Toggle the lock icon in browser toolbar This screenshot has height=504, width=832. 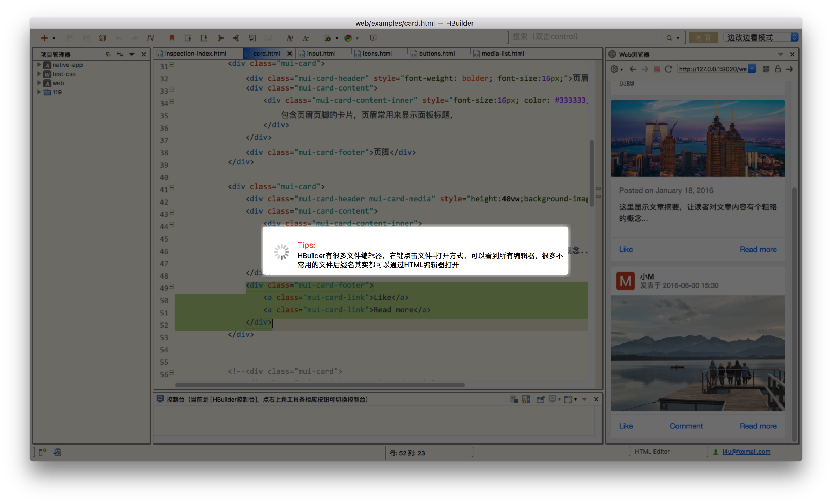tap(778, 69)
